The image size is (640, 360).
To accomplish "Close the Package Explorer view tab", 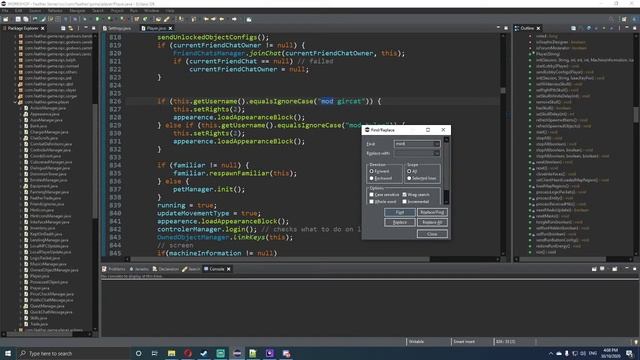I will pos(43,28).
